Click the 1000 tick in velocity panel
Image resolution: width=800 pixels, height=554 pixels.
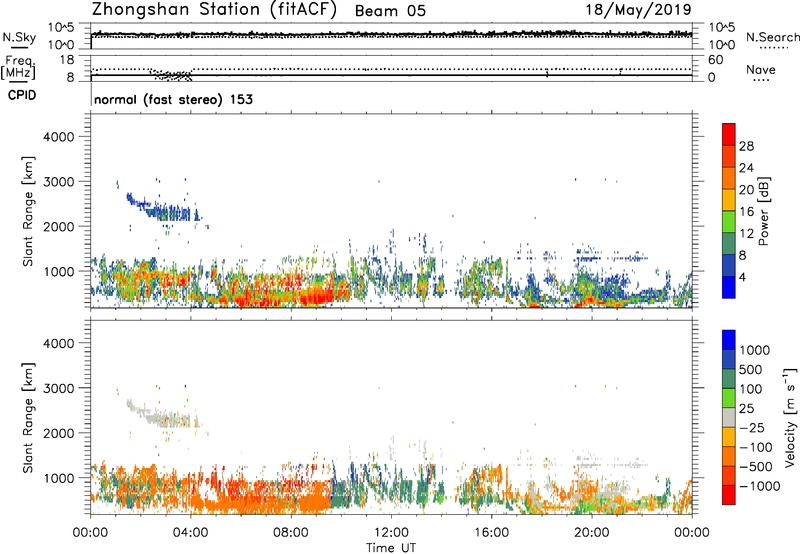click(x=59, y=477)
